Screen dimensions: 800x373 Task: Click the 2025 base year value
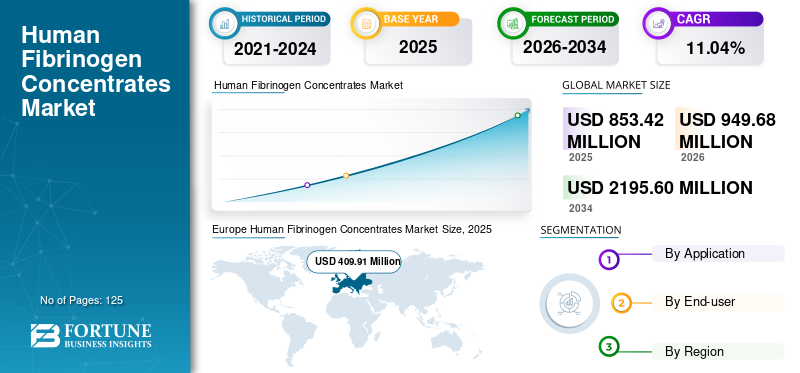[x=418, y=47]
